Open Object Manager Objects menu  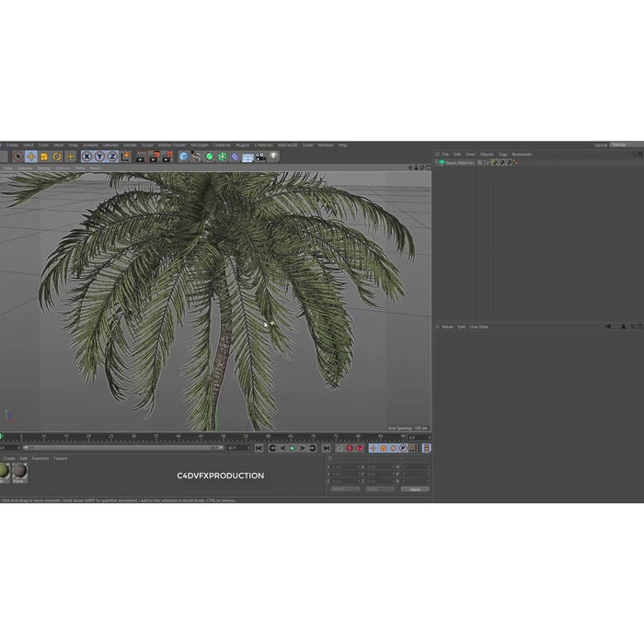click(487, 154)
